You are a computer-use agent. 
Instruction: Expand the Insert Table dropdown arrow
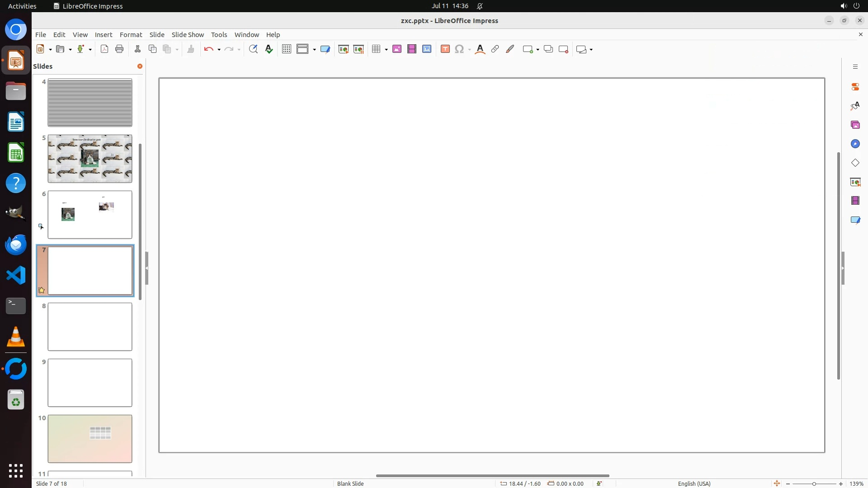[x=386, y=50]
